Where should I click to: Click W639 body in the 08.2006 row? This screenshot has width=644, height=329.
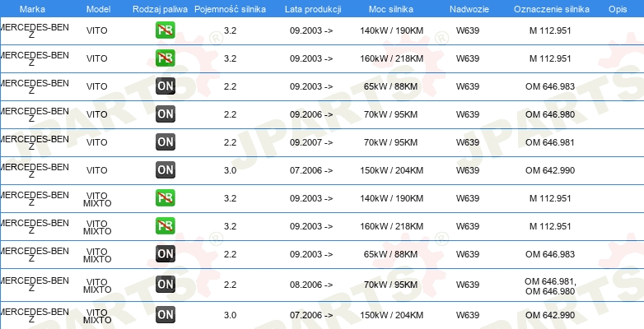point(468,285)
